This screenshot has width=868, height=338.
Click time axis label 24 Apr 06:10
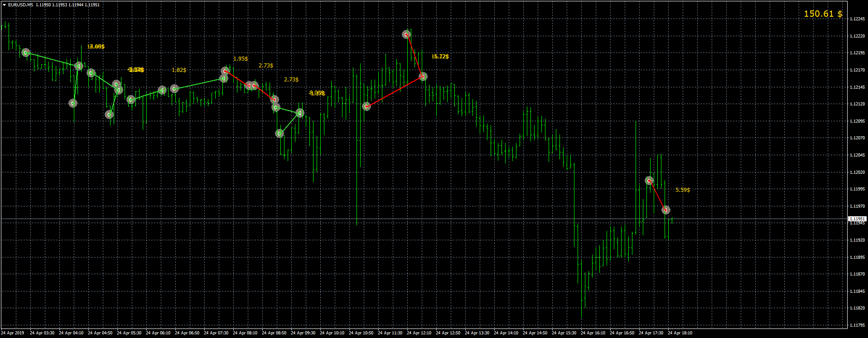pos(158,333)
